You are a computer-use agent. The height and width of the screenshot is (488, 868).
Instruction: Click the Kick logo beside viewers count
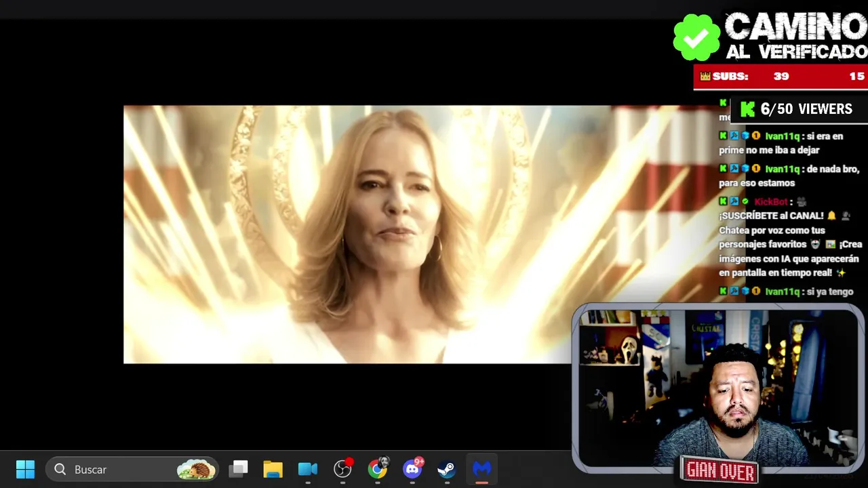747,109
